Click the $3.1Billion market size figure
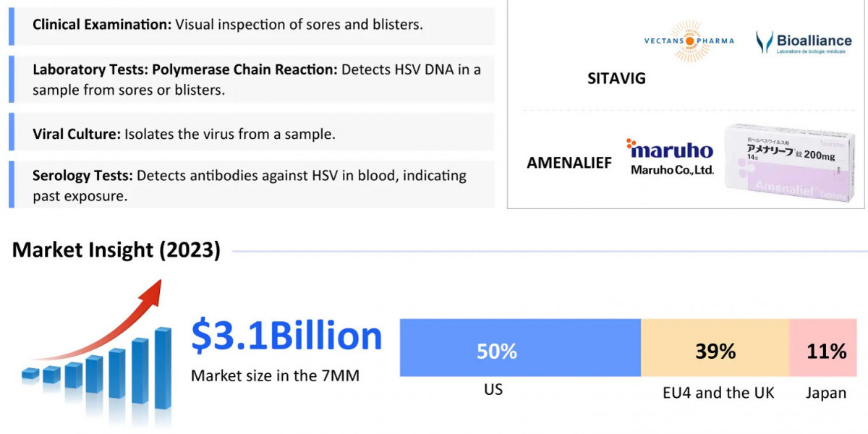This screenshot has height=434, width=868. coord(286,336)
